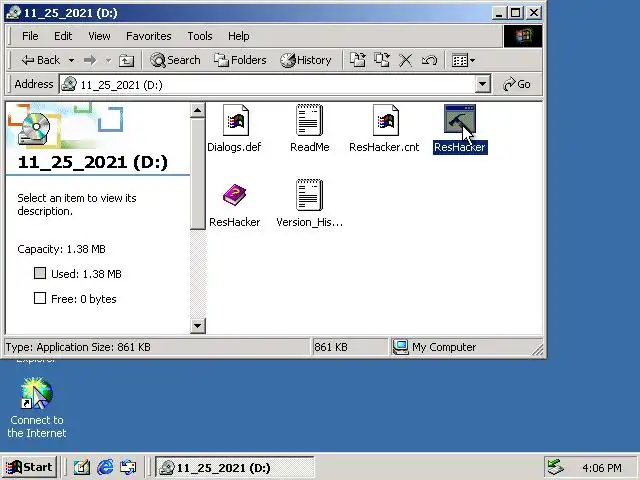Click the title bar drive icon
The width and height of the screenshot is (640, 480).
[x=13, y=13]
